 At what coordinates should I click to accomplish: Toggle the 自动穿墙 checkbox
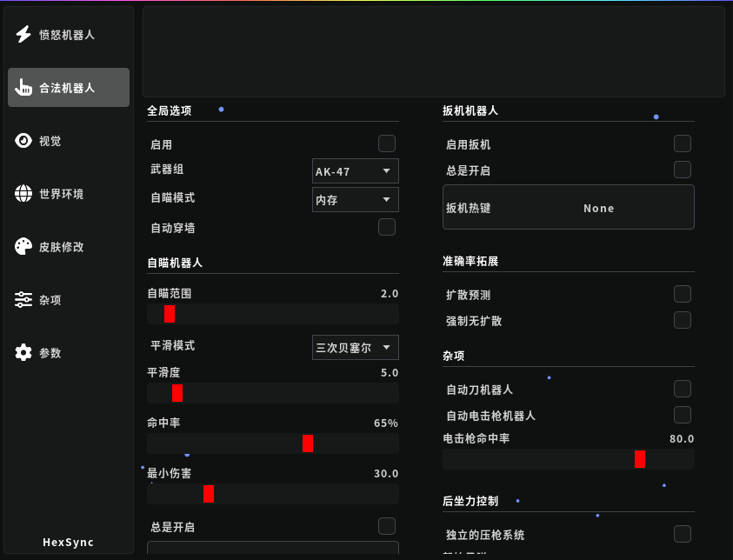pyautogui.click(x=387, y=227)
